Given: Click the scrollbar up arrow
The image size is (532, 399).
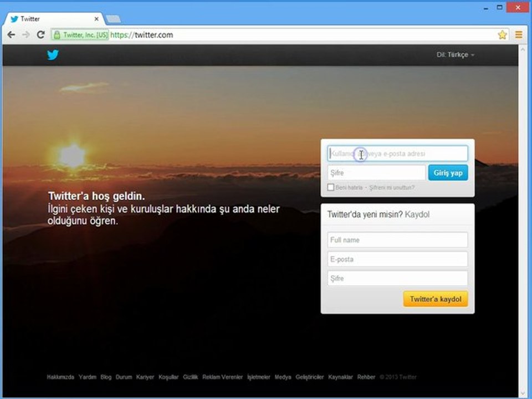Looking at the screenshot, I should tap(523, 49).
